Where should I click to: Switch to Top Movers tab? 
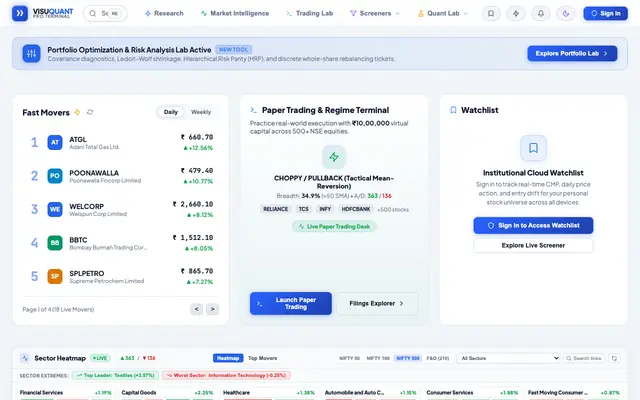point(262,358)
